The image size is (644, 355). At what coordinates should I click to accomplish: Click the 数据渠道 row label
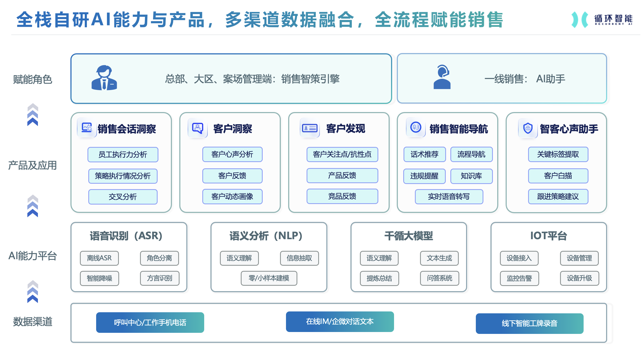(32, 322)
